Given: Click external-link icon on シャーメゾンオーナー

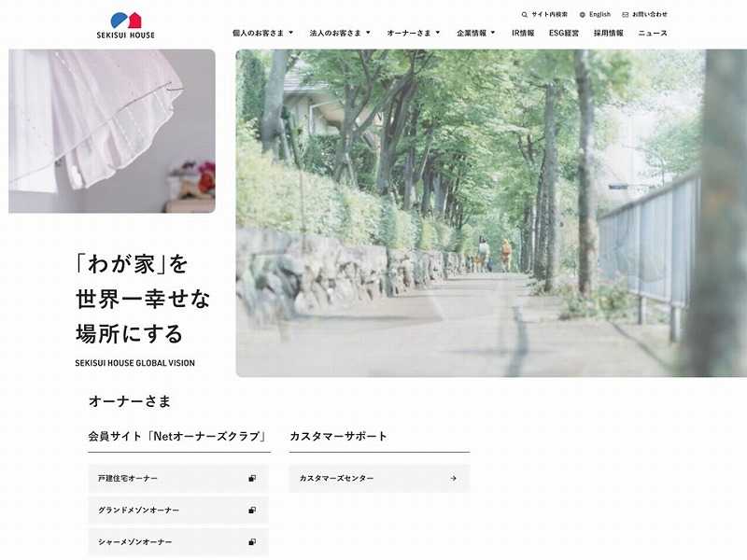Looking at the screenshot, I should tap(252, 542).
